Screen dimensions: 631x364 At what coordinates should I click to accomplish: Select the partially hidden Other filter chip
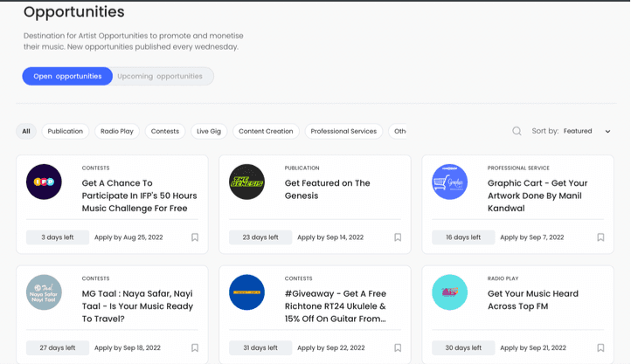coord(398,132)
